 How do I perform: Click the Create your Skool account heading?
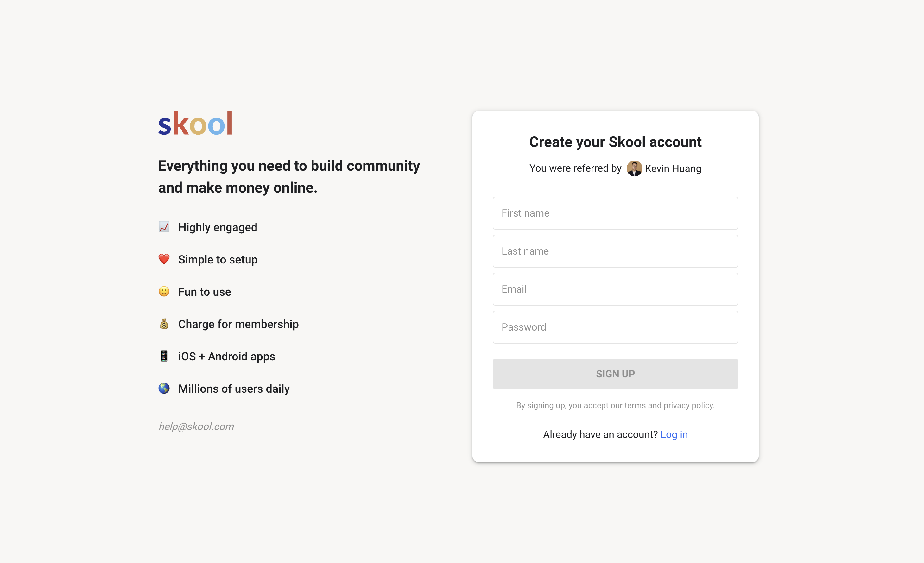pyautogui.click(x=615, y=142)
